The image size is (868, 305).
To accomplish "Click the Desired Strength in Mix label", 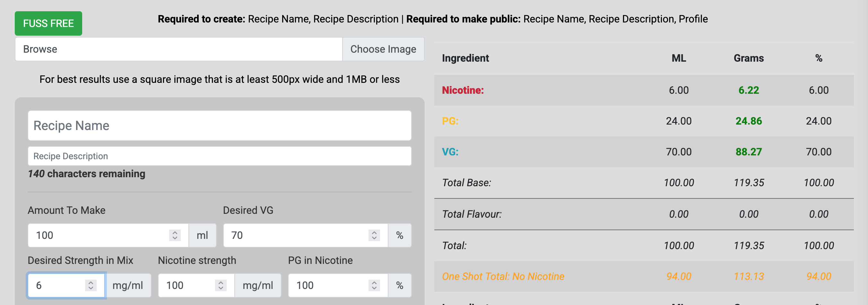I will 81,260.
